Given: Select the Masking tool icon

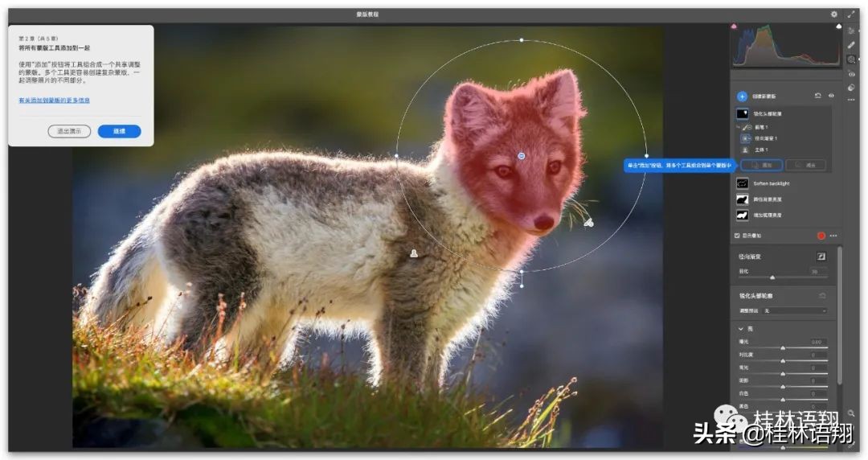Looking at the screenshot, I should tap(851, 60).
